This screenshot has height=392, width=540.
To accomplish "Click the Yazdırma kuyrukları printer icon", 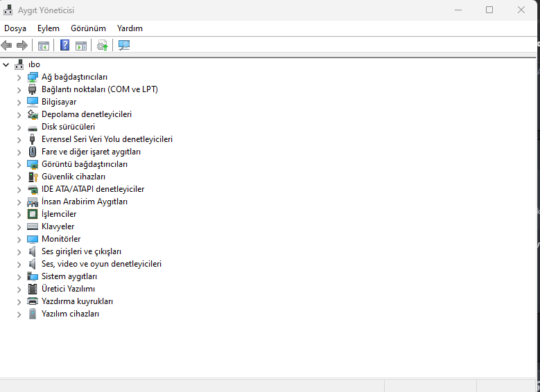I will click(x=33, y=301).
